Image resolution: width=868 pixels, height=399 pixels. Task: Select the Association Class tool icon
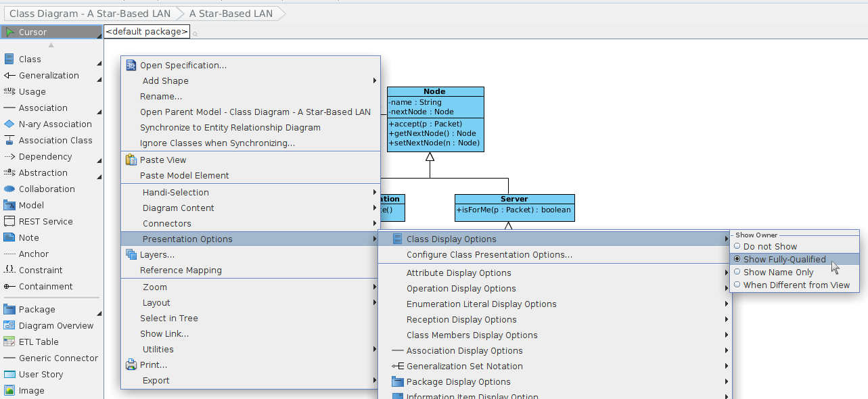click(9, 140)
